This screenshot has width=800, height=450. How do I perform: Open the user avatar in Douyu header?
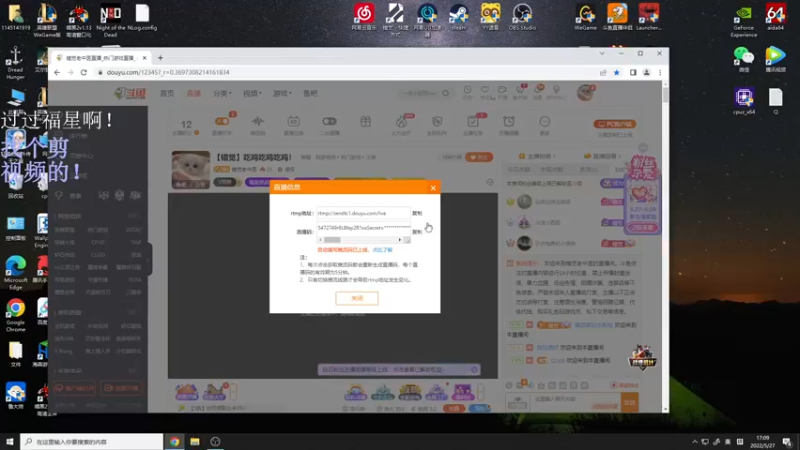click(x=585, y=92)
